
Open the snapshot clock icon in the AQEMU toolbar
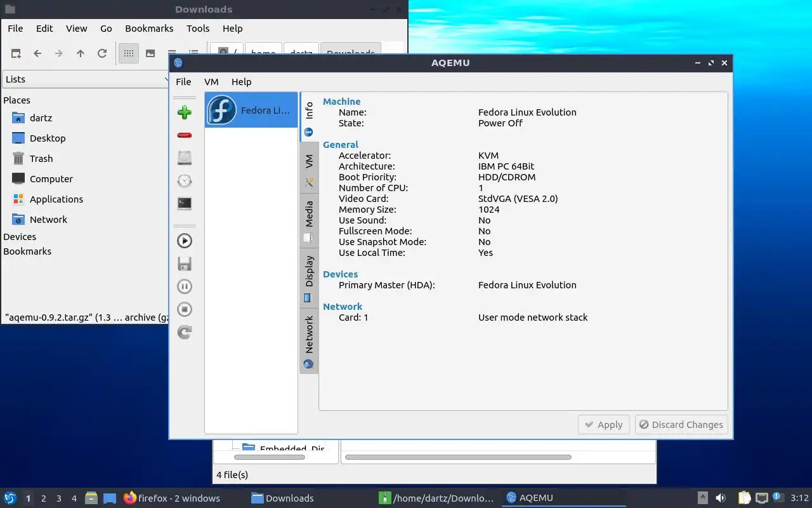(x=185, y=181)
